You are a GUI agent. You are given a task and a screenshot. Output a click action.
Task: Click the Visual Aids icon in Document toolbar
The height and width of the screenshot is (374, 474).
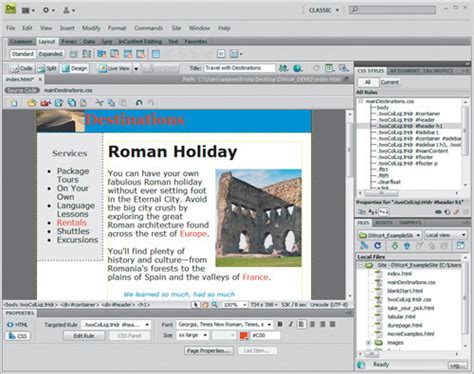pos(343,68)
